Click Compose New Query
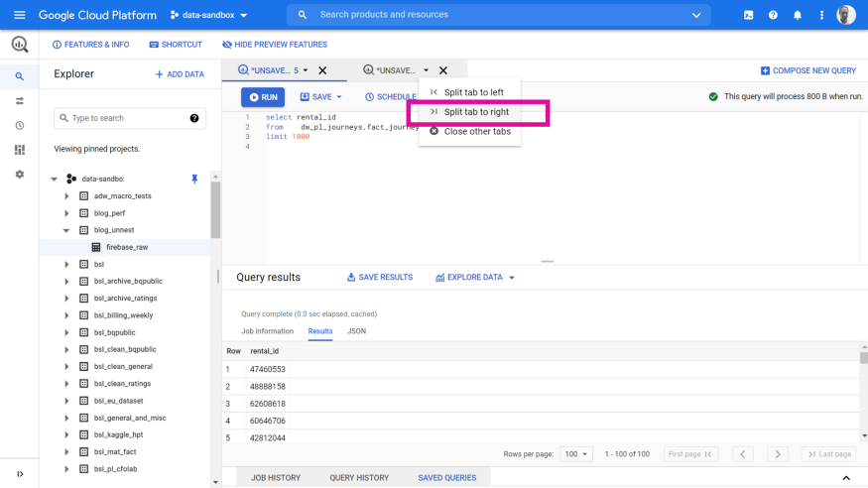The height and width of the screenshot is (488, 868). pos(808,70)
